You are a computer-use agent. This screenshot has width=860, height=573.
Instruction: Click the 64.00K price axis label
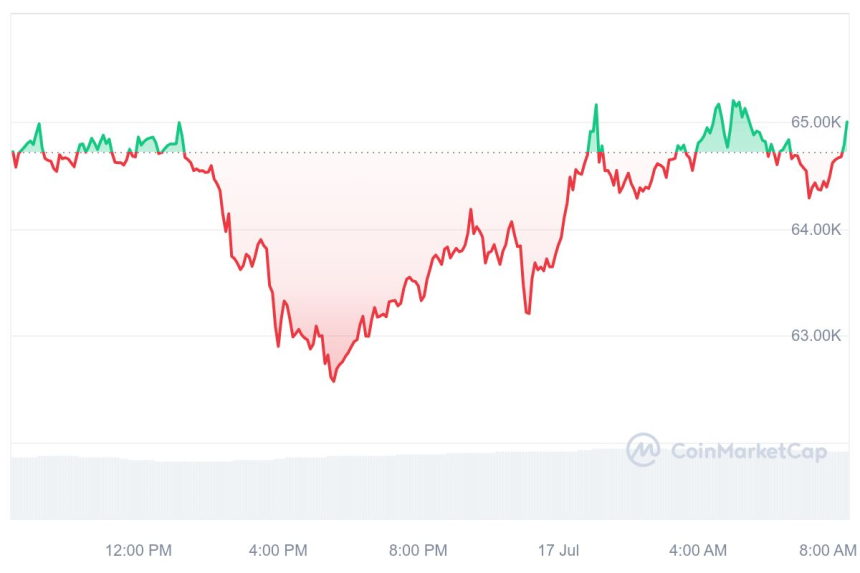click(x=816, y=229)
